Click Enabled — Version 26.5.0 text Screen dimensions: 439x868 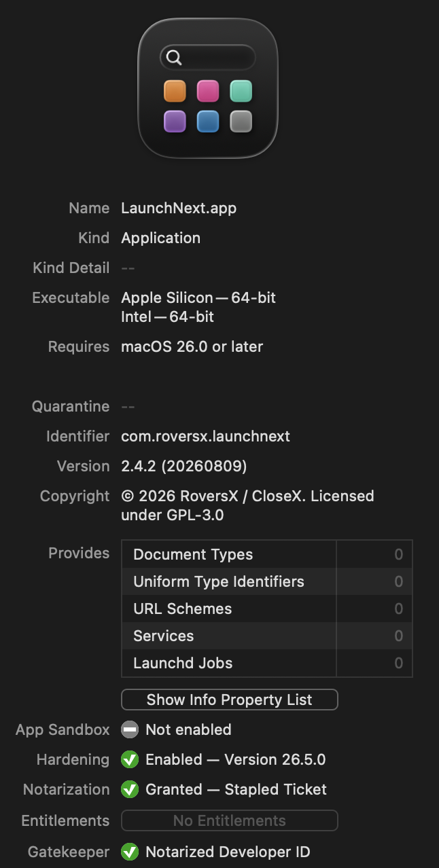tap(236, 759)
